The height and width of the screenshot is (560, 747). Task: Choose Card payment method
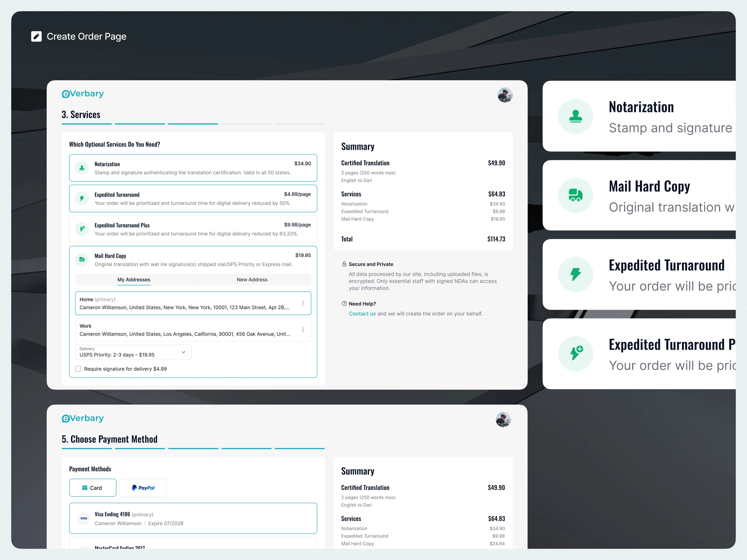point(93,488)
